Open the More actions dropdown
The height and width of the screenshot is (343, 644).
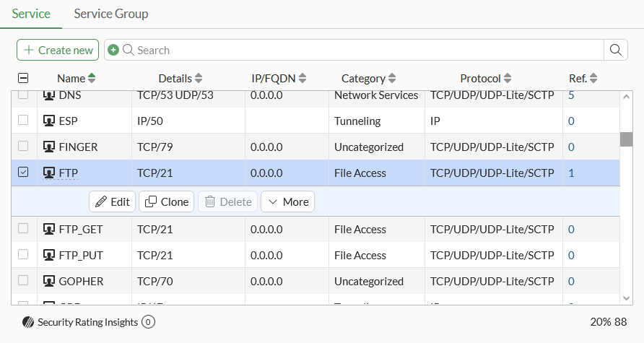(287, 202)
